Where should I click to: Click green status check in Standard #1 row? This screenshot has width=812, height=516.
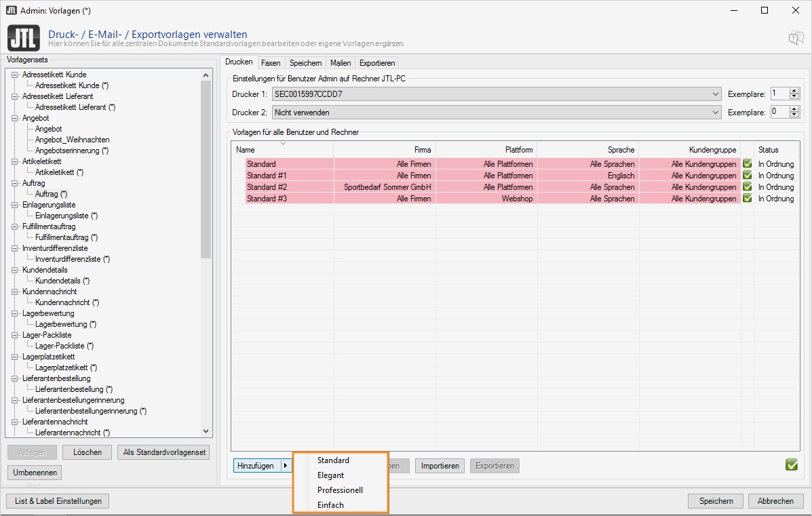point(748,176)
